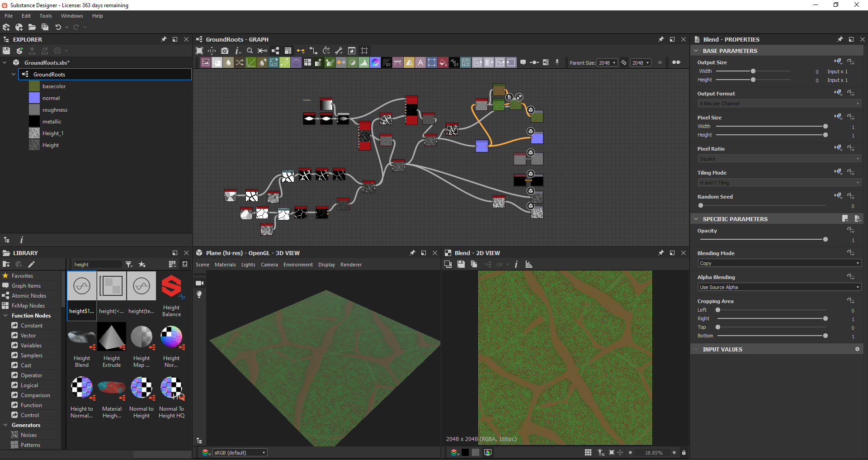Screen dimensions: 868x460
Task: Open the Renderer menu in 3D View
Action: pos(351,265)
